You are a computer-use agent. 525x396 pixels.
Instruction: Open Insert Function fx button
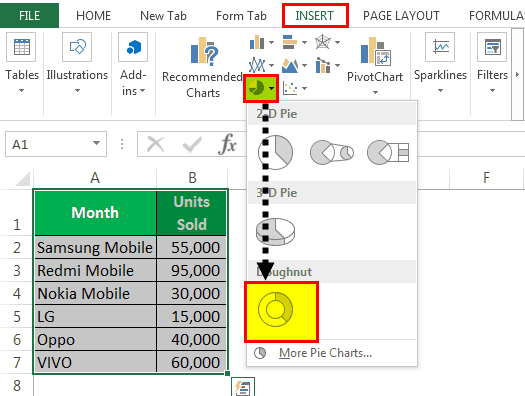[x=228, y=144]
